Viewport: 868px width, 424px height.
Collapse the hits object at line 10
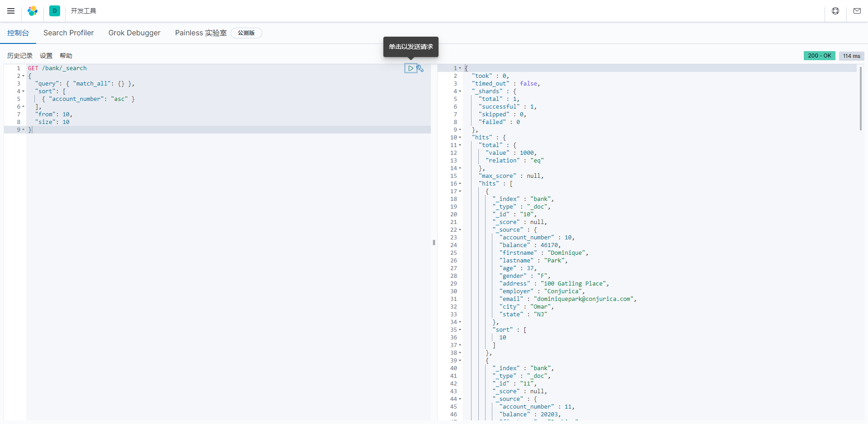[460, 138]
